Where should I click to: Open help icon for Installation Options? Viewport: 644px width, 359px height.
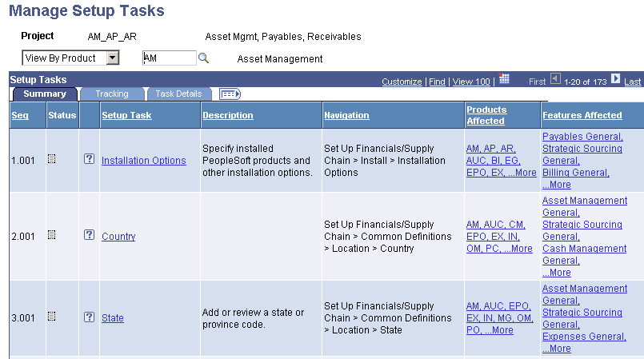pyautogui.click(x=90, y=160)
